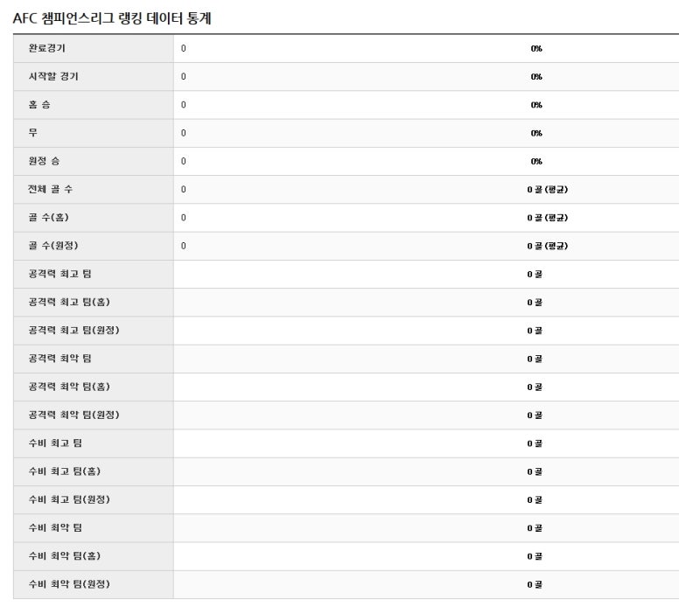Select the '완료경기' row label

46,49
